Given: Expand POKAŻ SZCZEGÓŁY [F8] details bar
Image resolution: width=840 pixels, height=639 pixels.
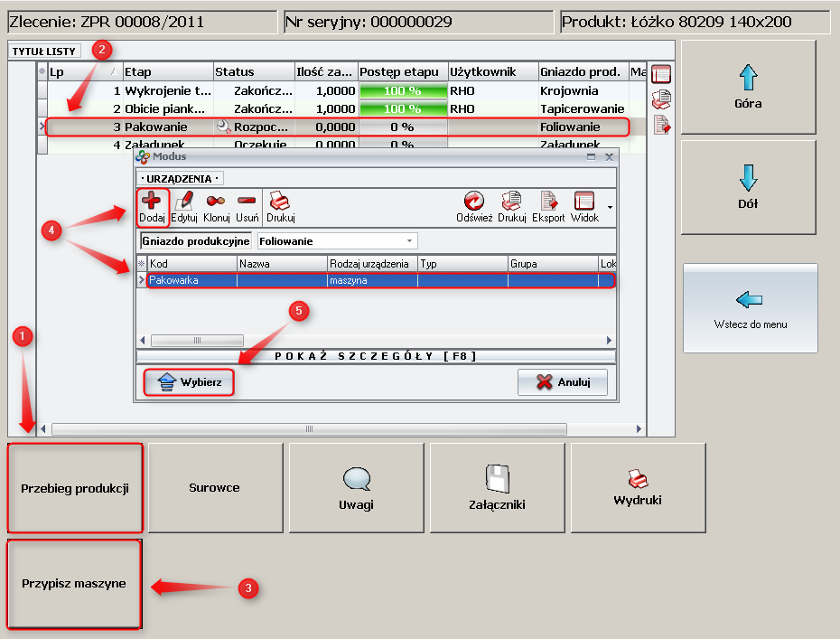Looking at the screenshot, I should tap(375, 356).
